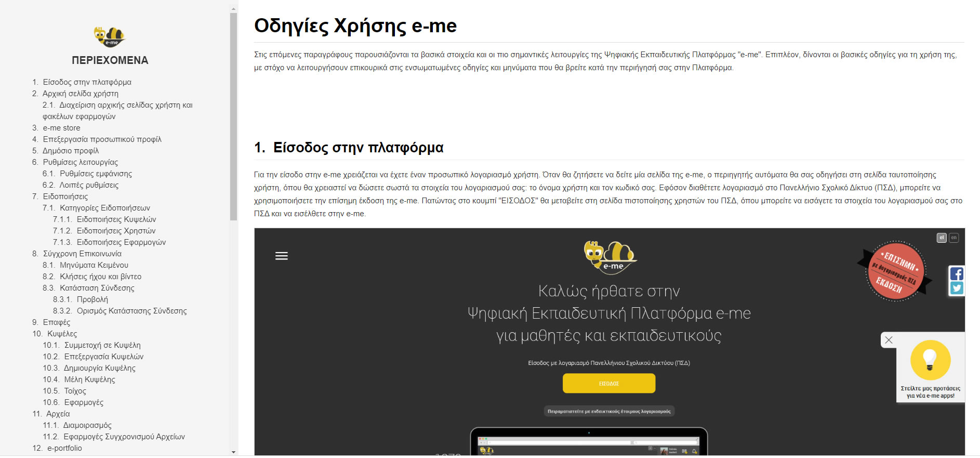Jump to 'Ρυθμίσεις εμφάνισης' section

pyautogui.click(x=96, y=174)
